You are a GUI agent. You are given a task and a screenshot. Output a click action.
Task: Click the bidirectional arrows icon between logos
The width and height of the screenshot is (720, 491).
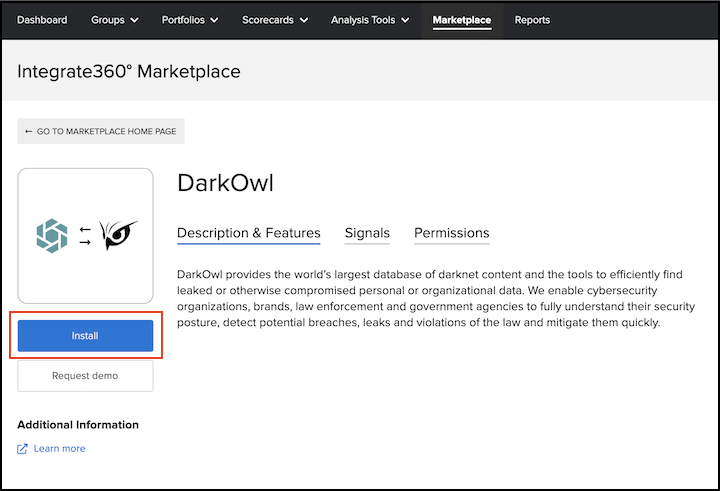click(x=85, y=236)
